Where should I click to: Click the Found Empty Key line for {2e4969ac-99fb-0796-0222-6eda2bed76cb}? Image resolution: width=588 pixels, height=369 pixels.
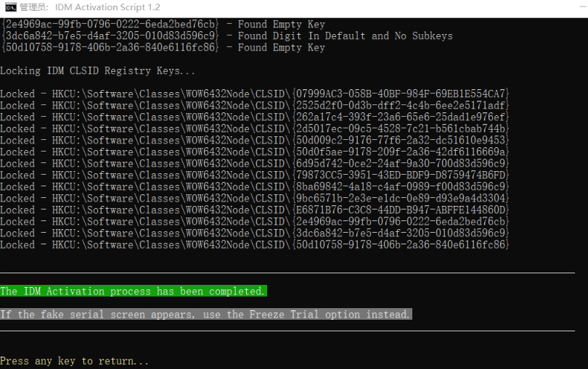click(163, 25)
